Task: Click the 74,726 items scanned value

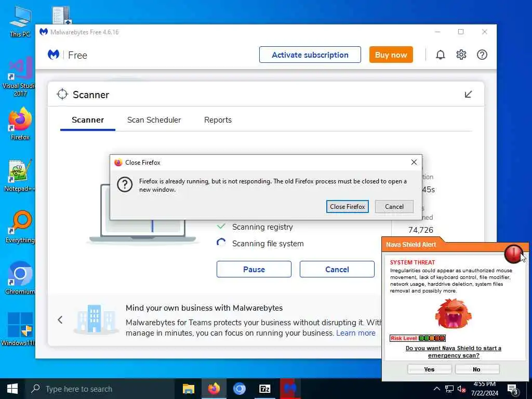Action: 421,230
